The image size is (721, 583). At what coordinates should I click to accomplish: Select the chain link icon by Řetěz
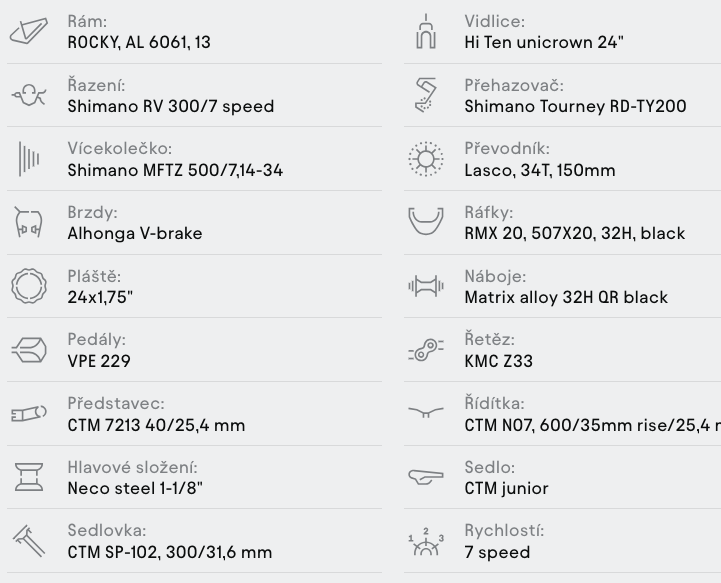pos(426,350)
